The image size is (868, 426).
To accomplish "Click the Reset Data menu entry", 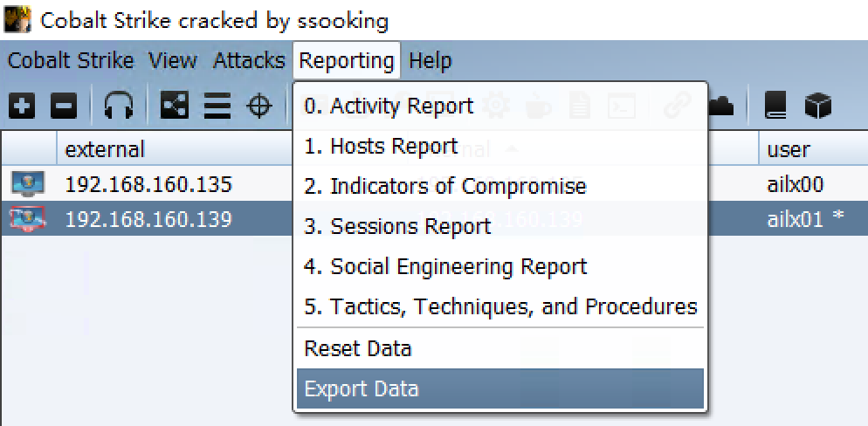I will click(358, 349).
